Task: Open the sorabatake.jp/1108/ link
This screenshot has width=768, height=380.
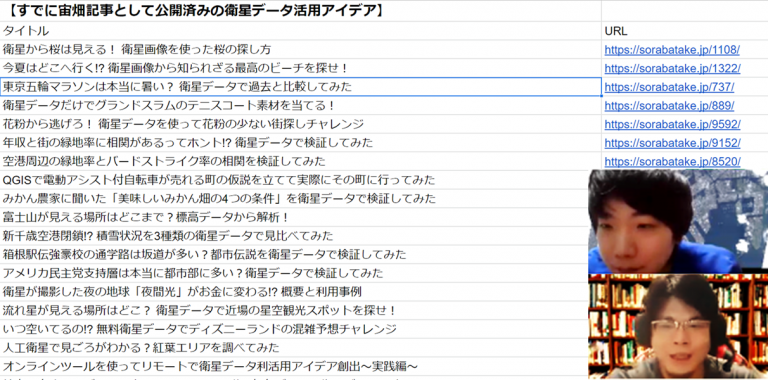Action: [x=672, y=50]
